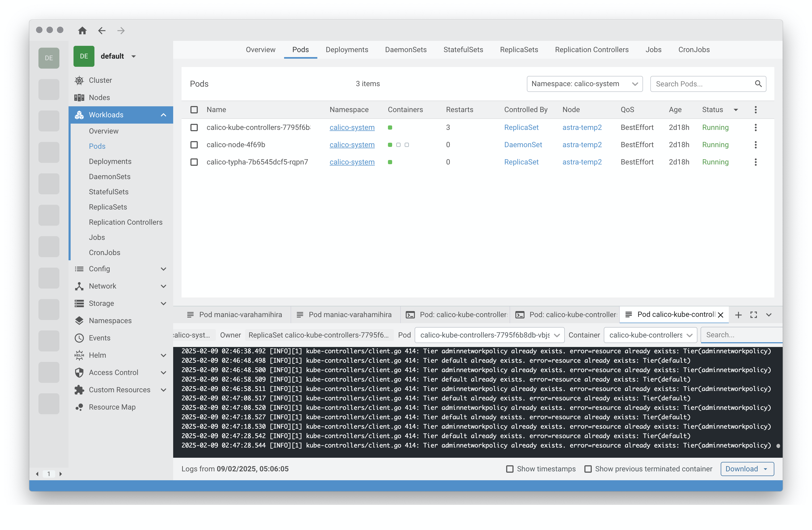Open Resource Map from sidebar
The image size is (812, 530).
click(x=112, y=407)
